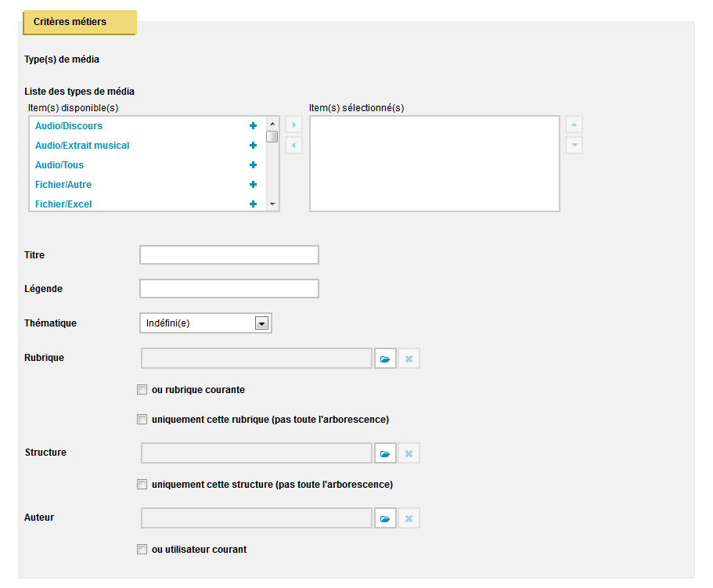Check 'uniquement cette rubrique' option
The width and height of the screenshot is (713, 588).
(142, 420)
